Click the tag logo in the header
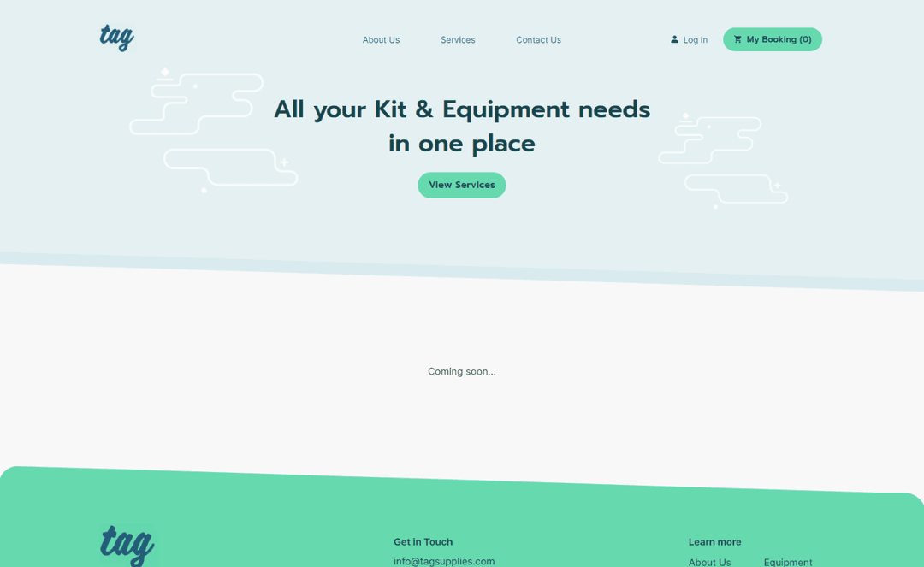 [116, 38]
